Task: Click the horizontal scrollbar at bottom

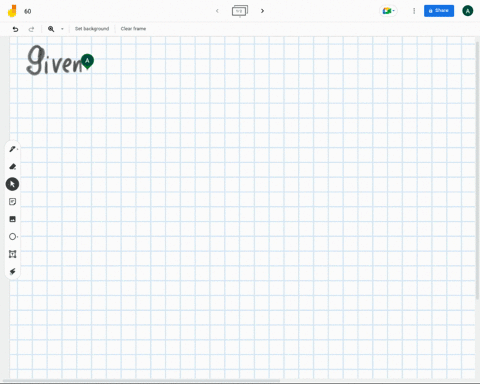Action: 142,380
